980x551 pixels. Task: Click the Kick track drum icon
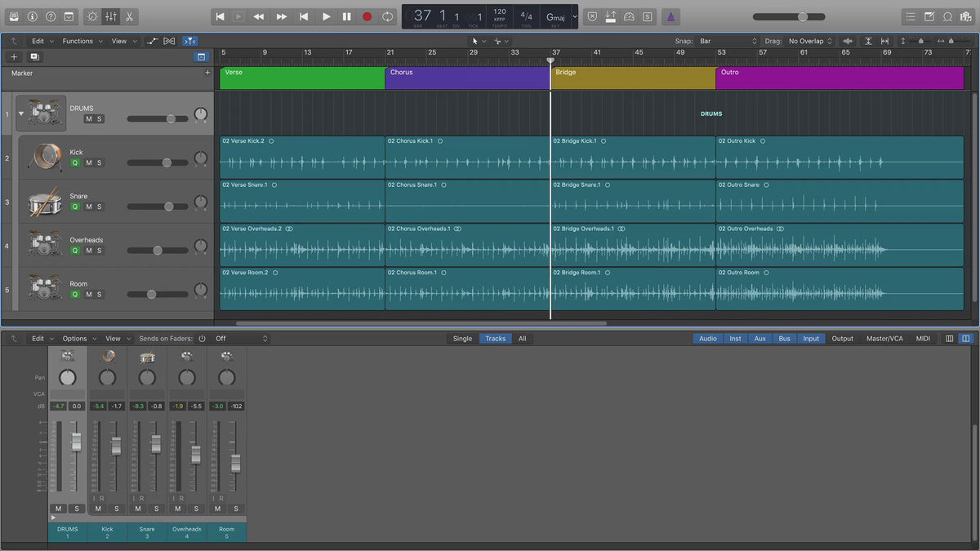coord(44,157)
